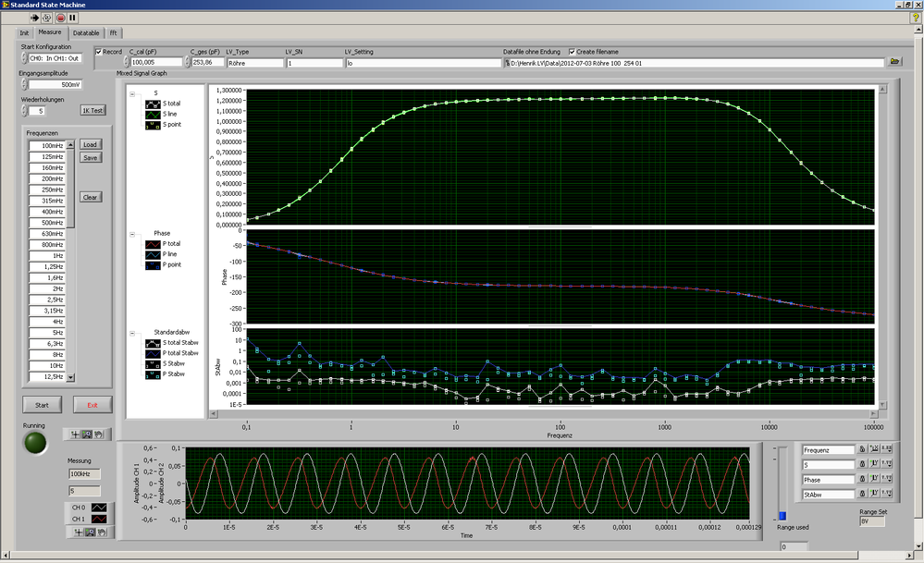Abort execution with the red stop button
The width and height of the screenshot is (924, 563).
point(60,18)
